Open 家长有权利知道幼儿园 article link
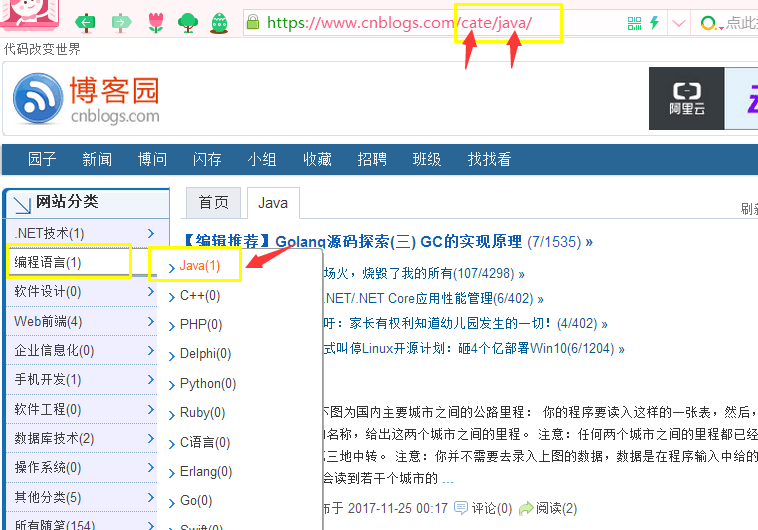This screenshot has height=530, width=758. pyautogui.click(x=466, y=324)
